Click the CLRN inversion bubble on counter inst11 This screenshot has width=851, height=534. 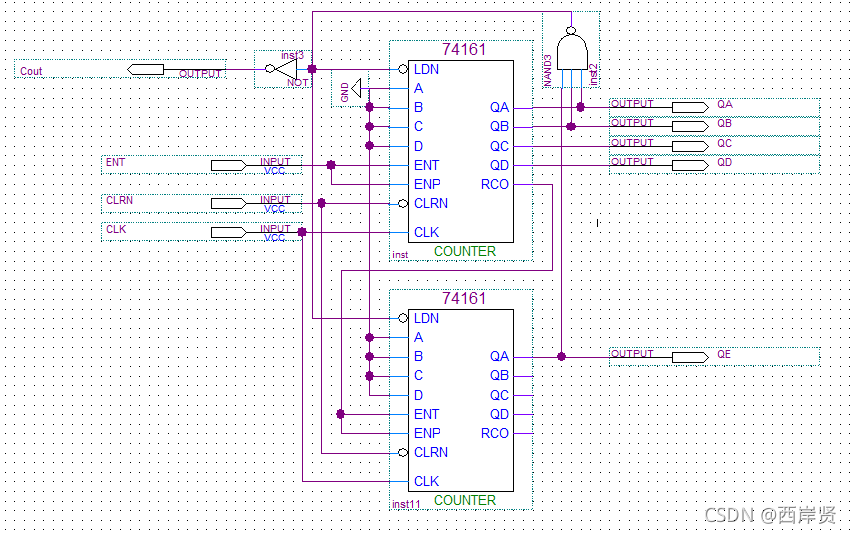403,452
